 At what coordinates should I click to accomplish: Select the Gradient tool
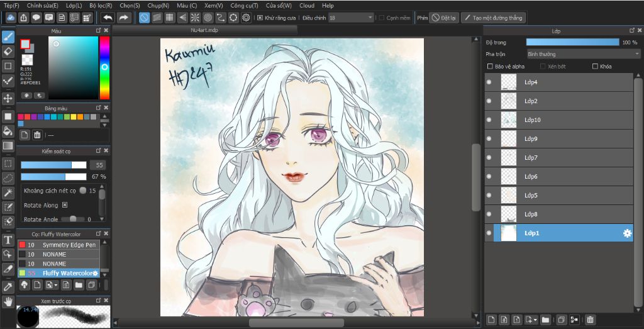8,146
